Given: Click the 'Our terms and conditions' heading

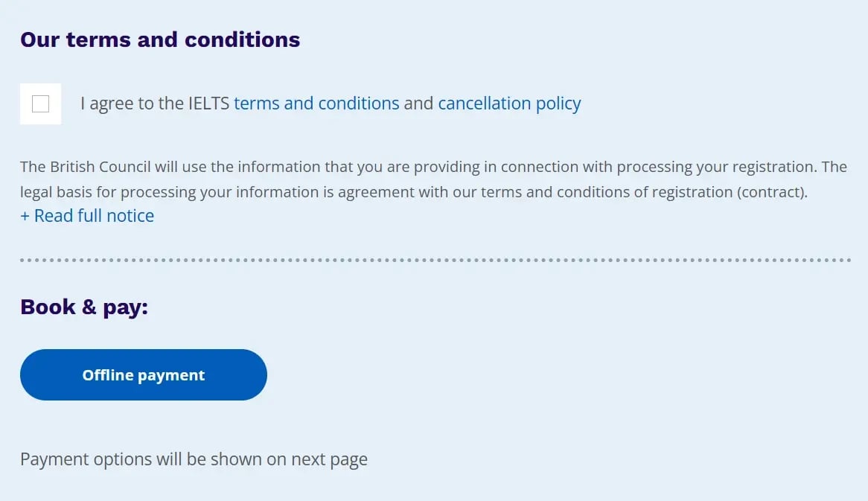Looking at the screenshot, I should 160,40.
